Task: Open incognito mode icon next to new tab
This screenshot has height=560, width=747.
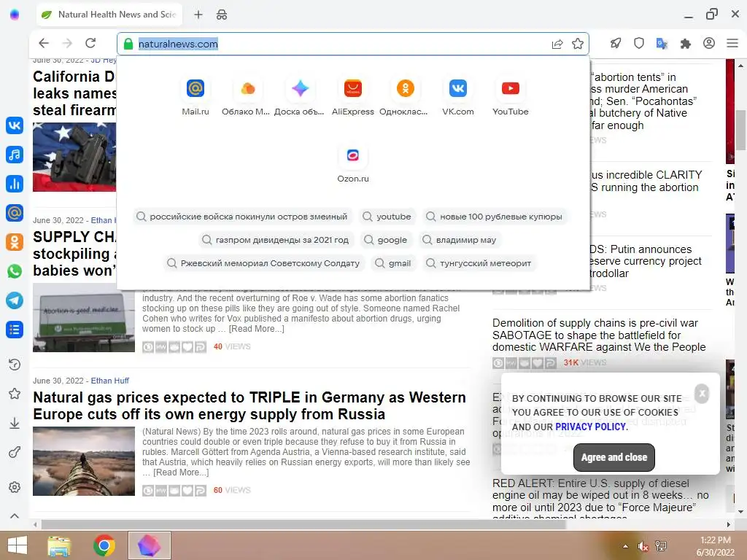Action: click(222, 15)
